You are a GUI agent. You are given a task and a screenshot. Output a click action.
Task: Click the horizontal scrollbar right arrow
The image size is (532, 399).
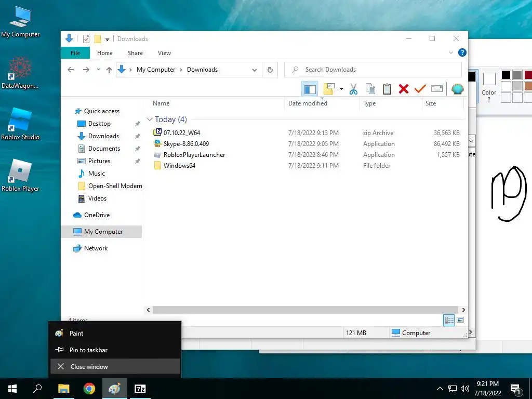463,310
